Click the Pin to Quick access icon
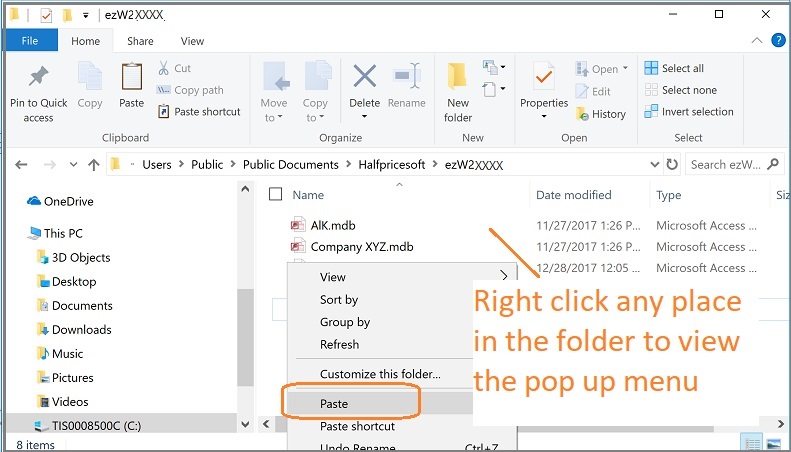791x452 pixels. coord(38,77)
